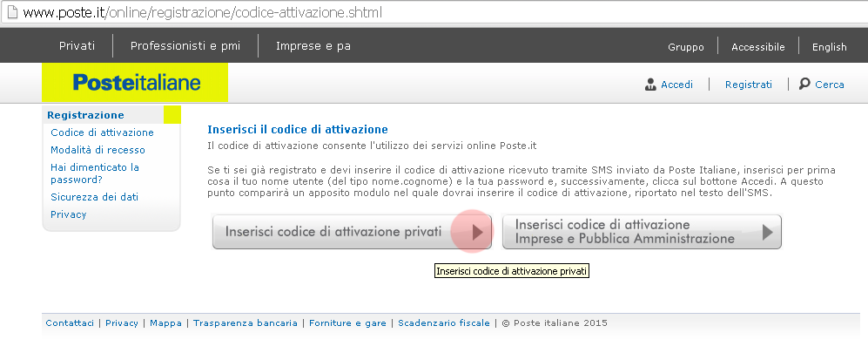
Task: Click arrow on Imprese e Pubblica Amministrazione button
Action: click(767, 232)
